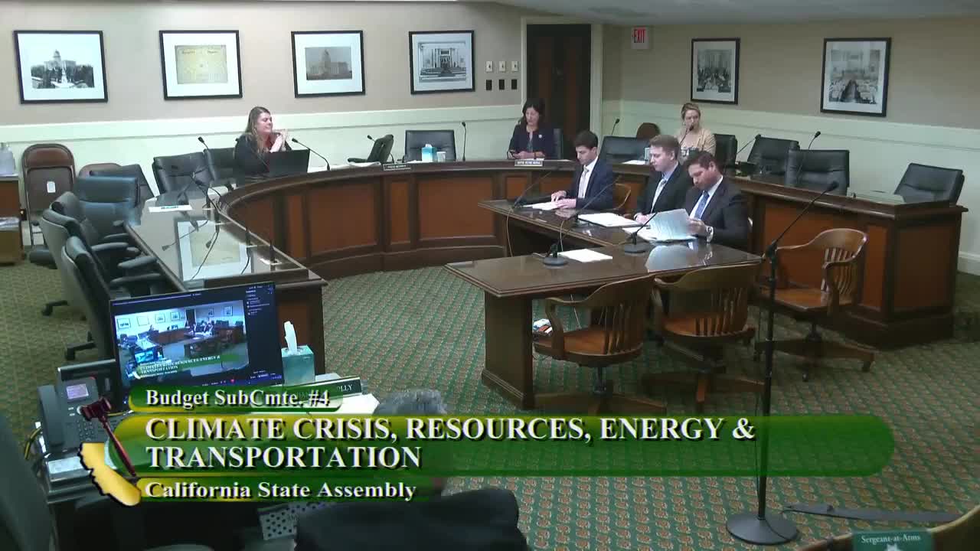Click the word "TRANSPORTATION" in the banner
This screenshot has height=551, width=980.
point(283,458)
